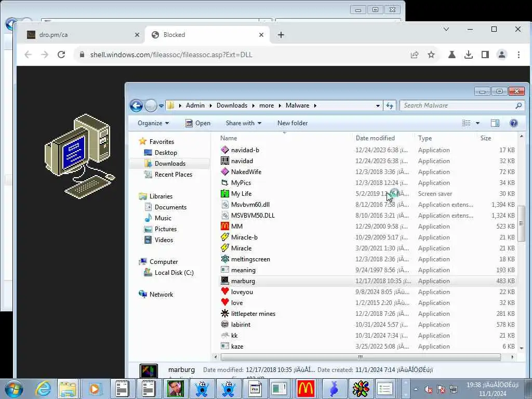Open the recent pages dropdown arrow

162,105
